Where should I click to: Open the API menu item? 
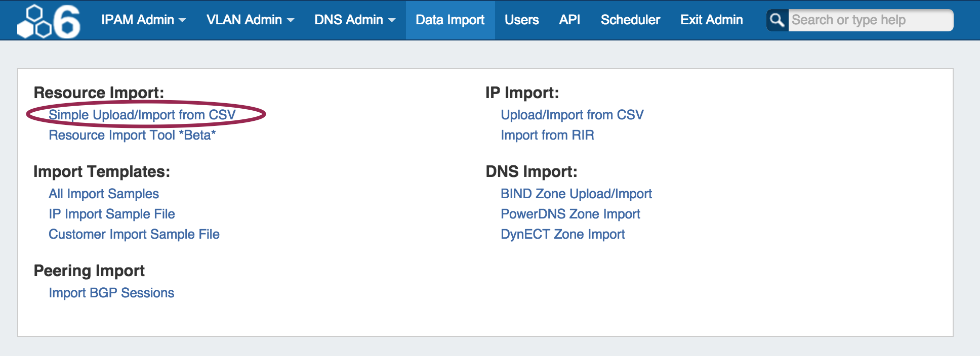click(x=569, y=20)
